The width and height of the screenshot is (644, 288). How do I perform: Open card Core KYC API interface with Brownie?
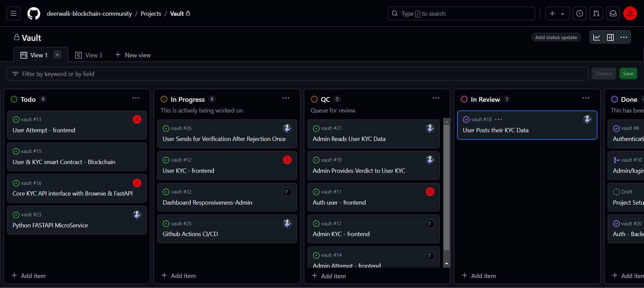(x=72, y=194)
